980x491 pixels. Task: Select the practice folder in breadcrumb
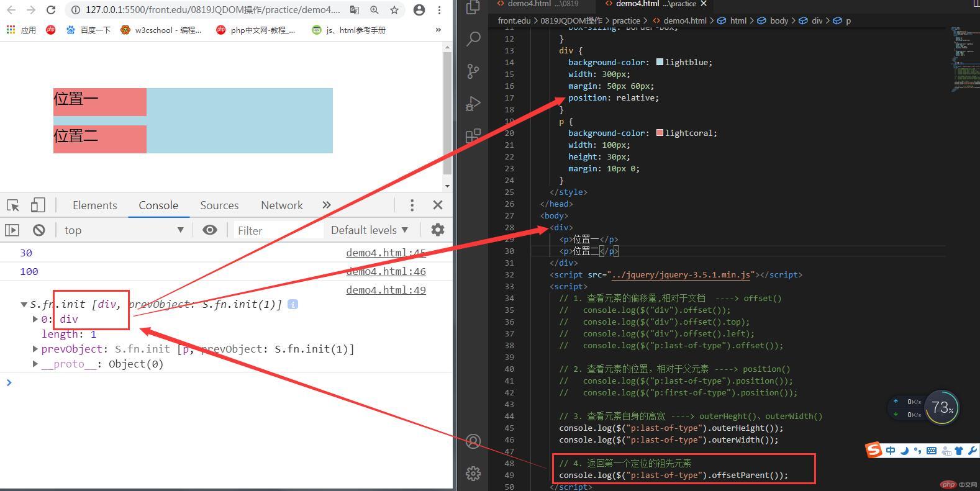(626, 20)
